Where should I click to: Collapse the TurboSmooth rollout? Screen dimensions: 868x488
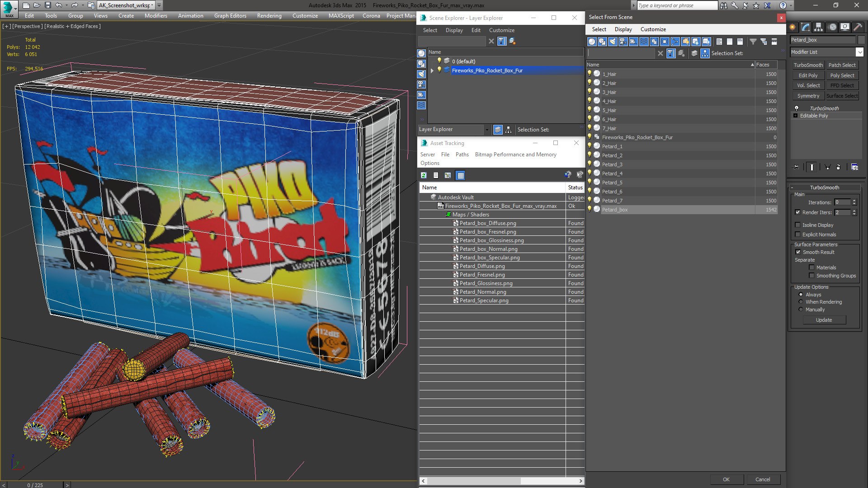792,188
